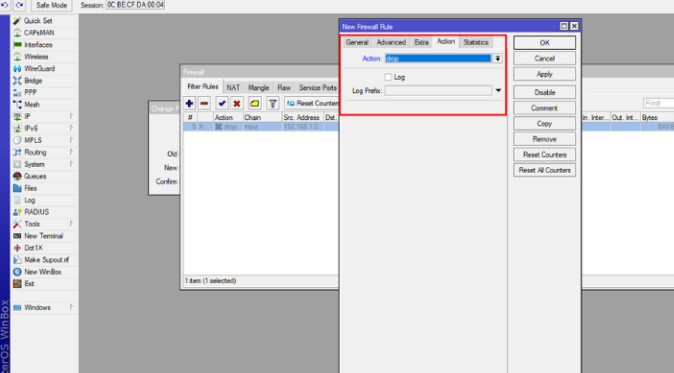Screen dimensions: 674x373
Task: Open the Wireless sidebar item
Action: (36, 57)
